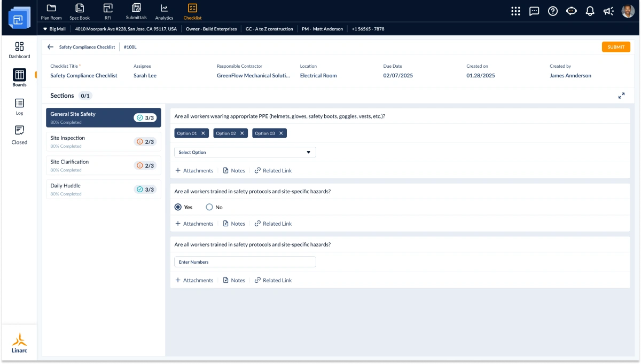
Task: Click the PM - Matt Anderson text
Action: [322, 29]
